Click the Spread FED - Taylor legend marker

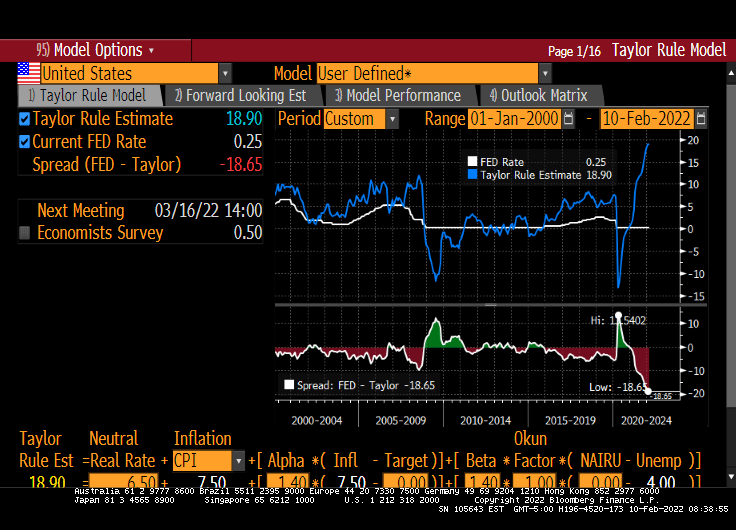pos(290,384)
